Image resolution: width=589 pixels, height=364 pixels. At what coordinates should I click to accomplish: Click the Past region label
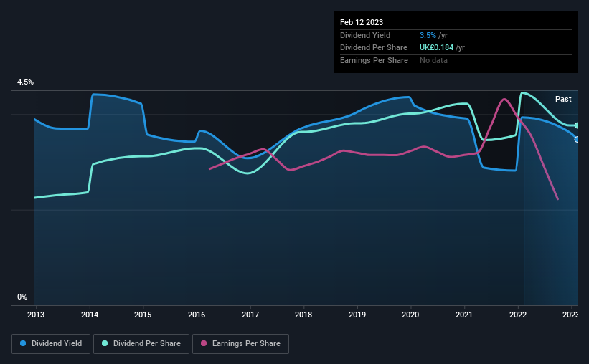point(563,99)
